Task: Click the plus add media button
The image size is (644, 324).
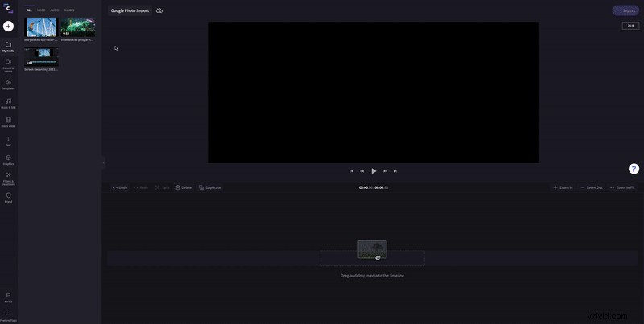Action: click(8, 26)
